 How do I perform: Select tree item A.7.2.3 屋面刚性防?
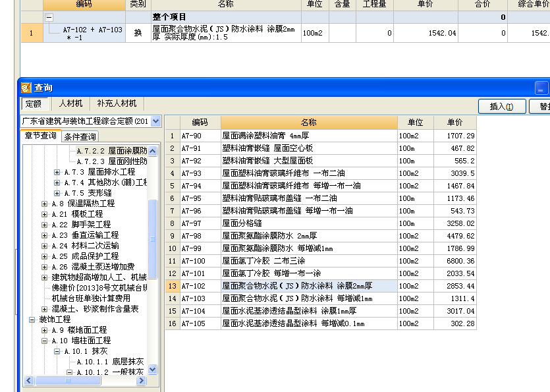[x=112, y=161]
